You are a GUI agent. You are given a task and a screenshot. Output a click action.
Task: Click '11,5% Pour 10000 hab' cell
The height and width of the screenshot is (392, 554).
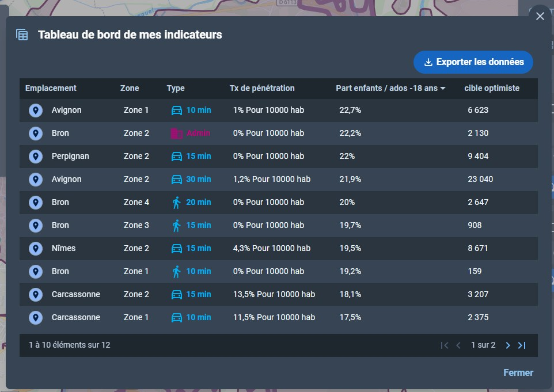click(274, 318)
